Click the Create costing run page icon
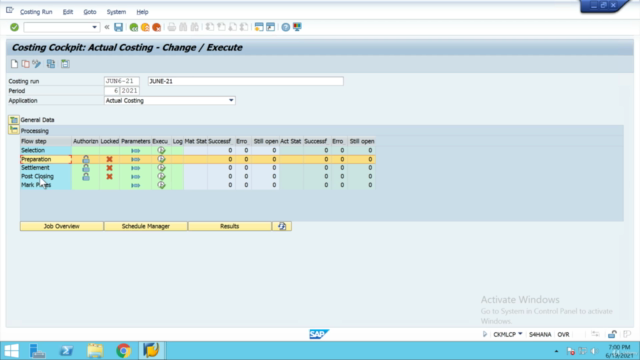Screen dimensions: 640x360 [x=14, y=64]
